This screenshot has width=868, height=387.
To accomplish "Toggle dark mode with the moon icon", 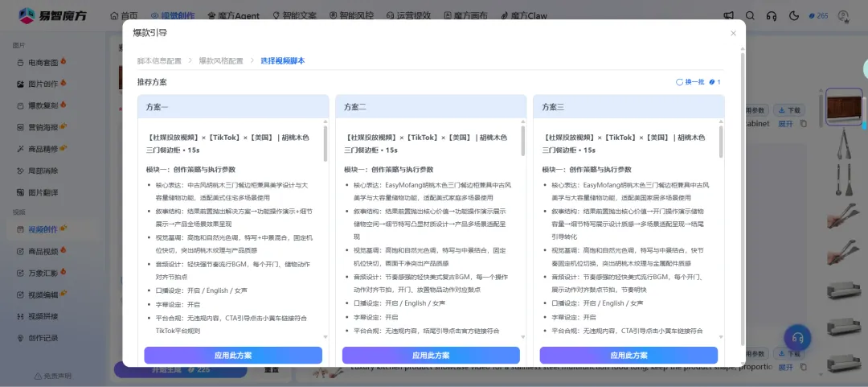I will tap(794, 15).
